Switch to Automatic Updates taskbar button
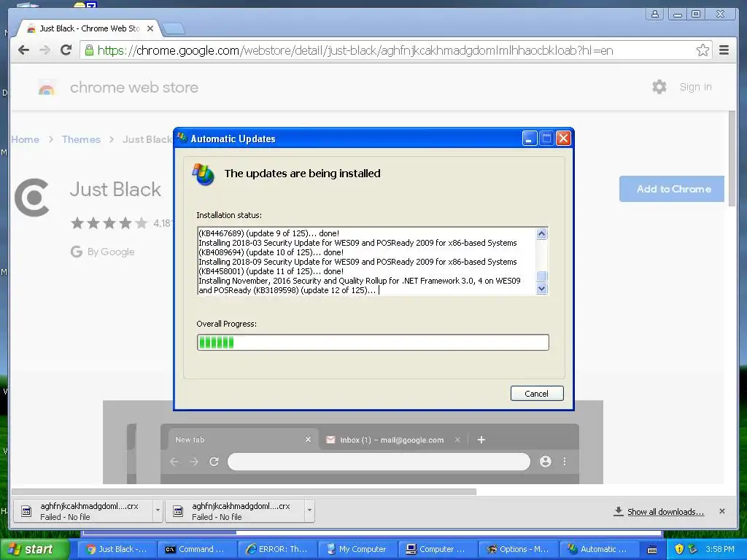 tap(597, 549)
